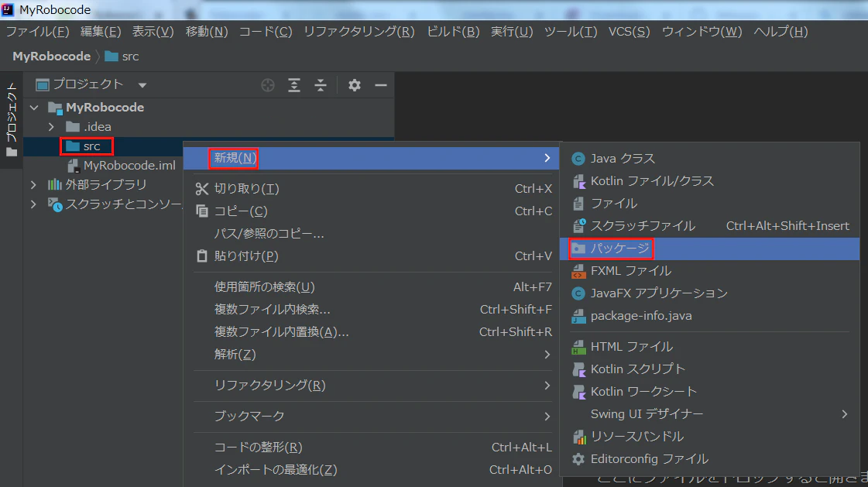Image resolution: width=868 pixels, height=487 pixels.
Task: Click the Kotlin ワークシート icon
Action: click(578, 392)
